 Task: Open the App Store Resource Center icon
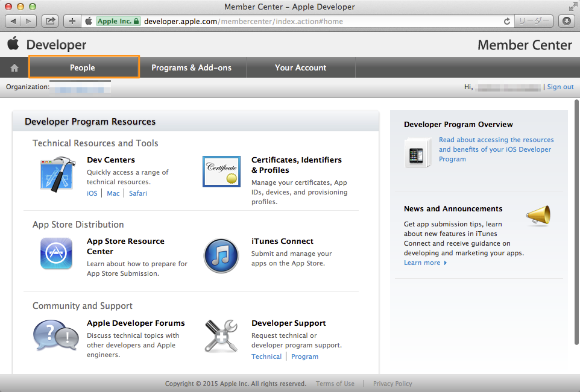click(56, 254)
